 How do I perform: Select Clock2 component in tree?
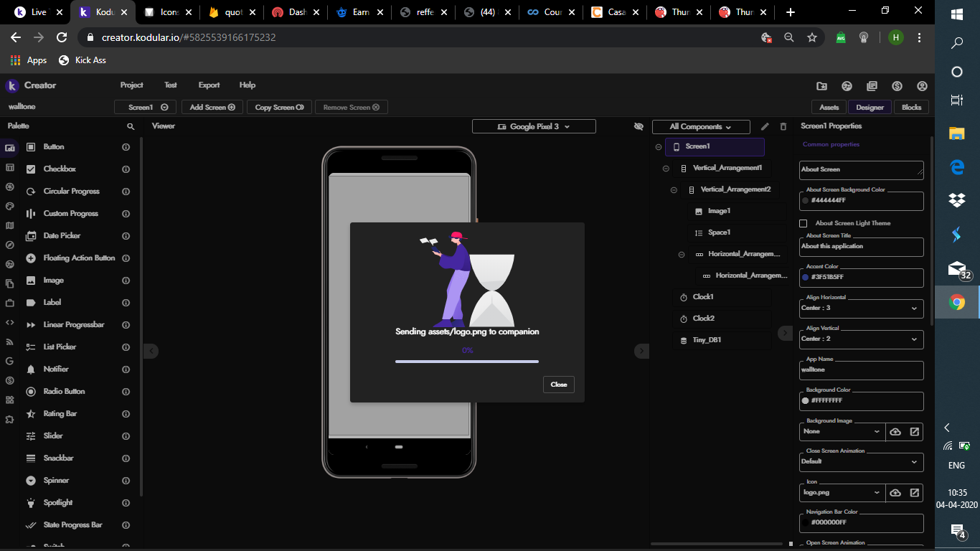click(721, 319)
